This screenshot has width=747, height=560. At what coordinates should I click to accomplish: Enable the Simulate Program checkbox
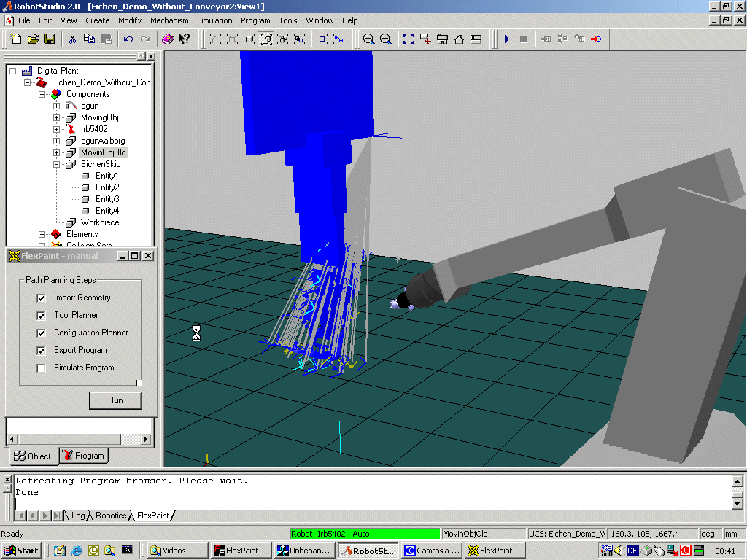pos(41,368)
